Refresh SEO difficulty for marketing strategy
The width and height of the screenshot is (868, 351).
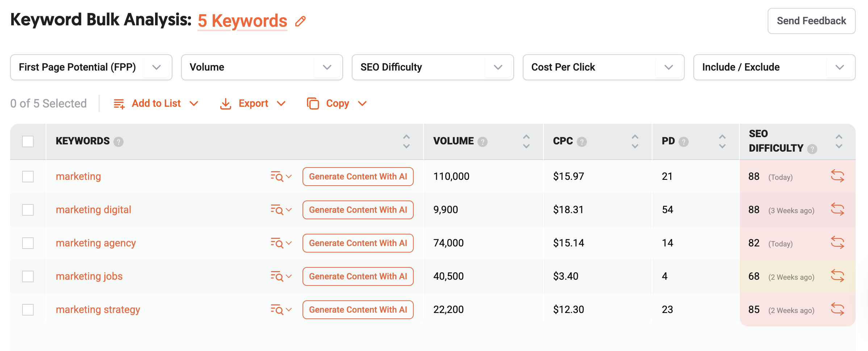click(837, 309)
